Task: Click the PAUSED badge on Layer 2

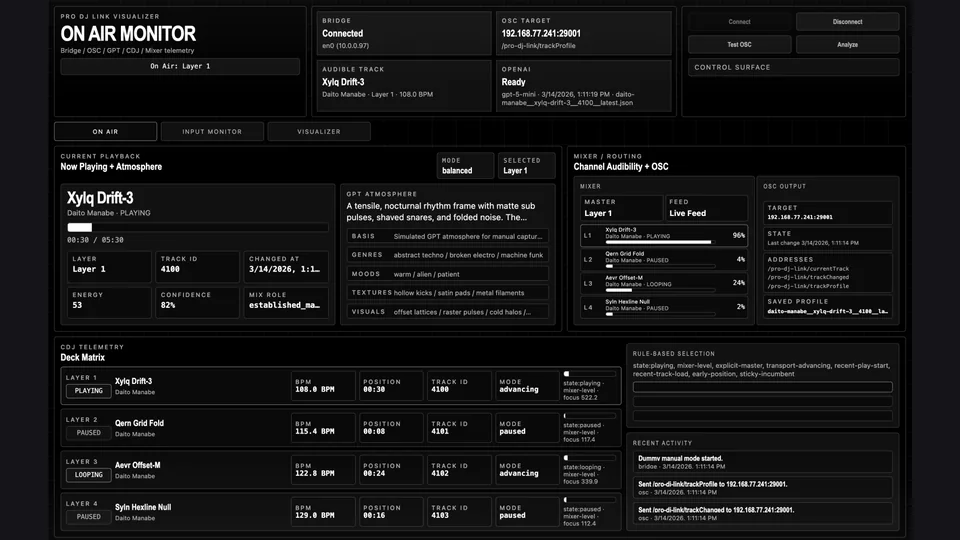Action: tap(89, 433)
